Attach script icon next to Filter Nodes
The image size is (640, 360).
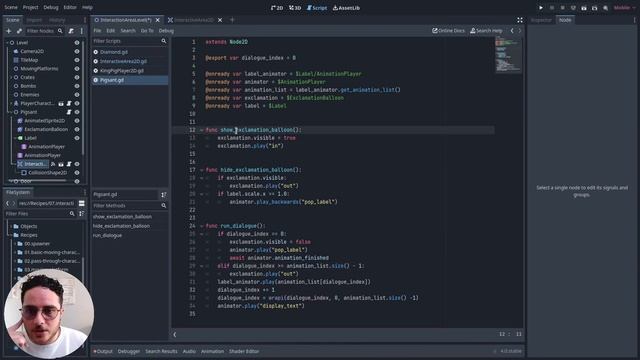[71, 31]
